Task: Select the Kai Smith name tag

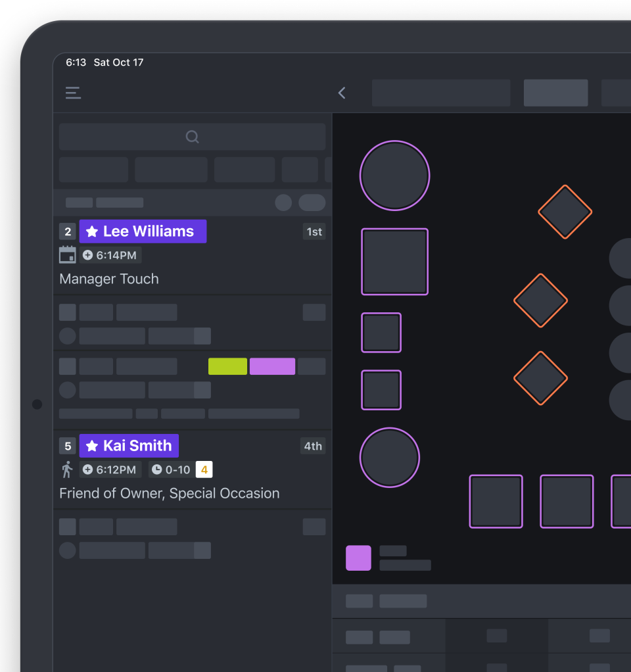Action: click(x=129, y=446)
